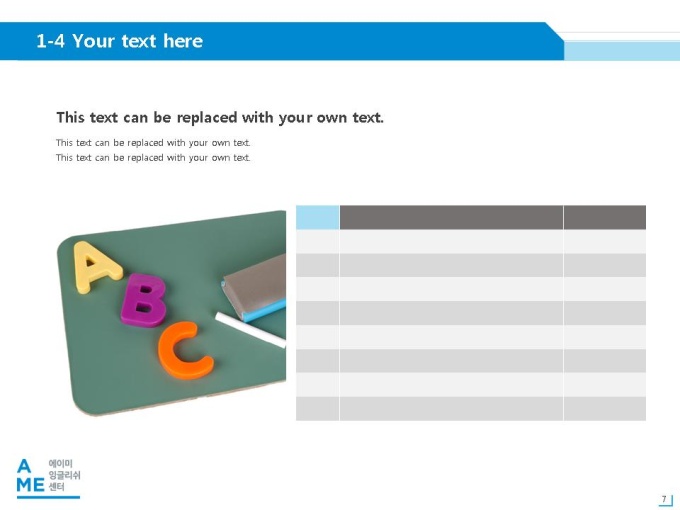Click the purple letter B magnet
The image size is (680, 510).
(143, 301)
